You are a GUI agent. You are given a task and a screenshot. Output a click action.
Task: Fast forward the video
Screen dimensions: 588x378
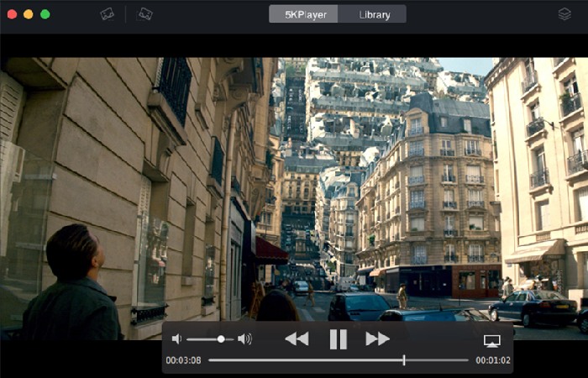(378, 339)
